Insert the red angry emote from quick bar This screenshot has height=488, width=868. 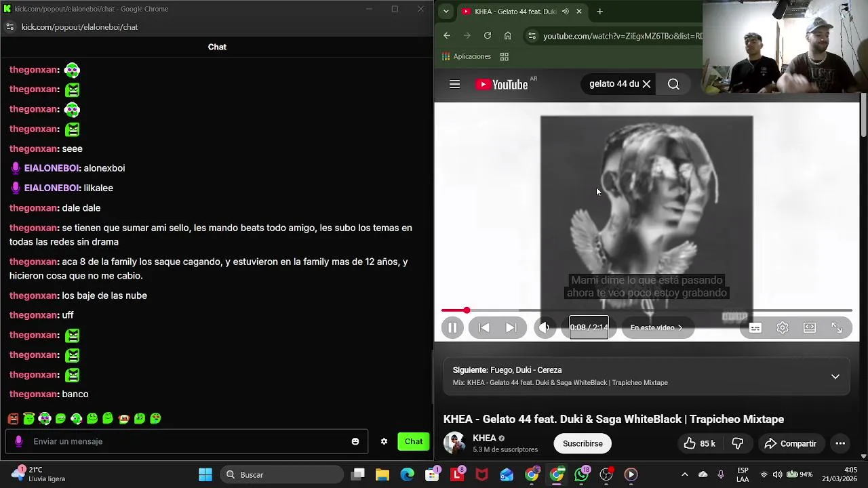click(x=13, y=419)
